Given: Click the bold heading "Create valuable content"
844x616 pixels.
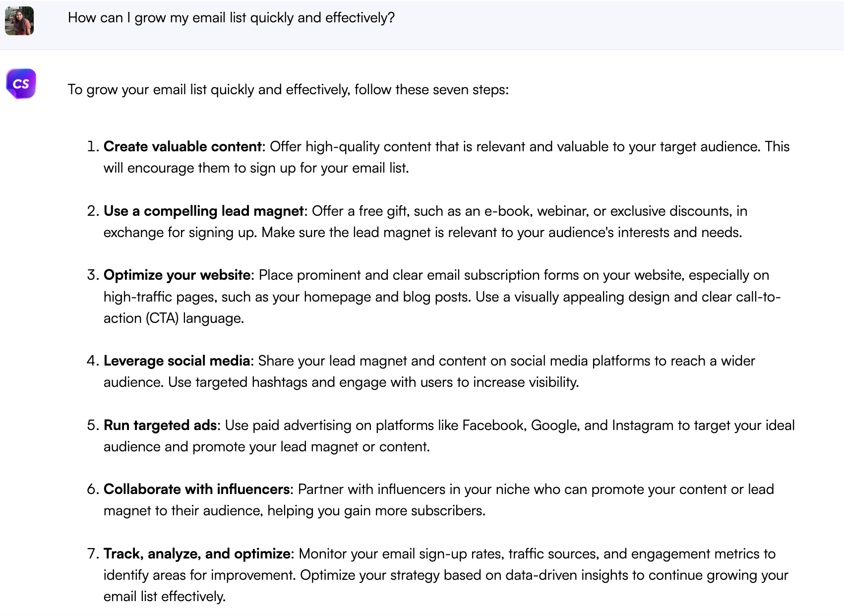Looking at the screenshot, I should [182, 147].
